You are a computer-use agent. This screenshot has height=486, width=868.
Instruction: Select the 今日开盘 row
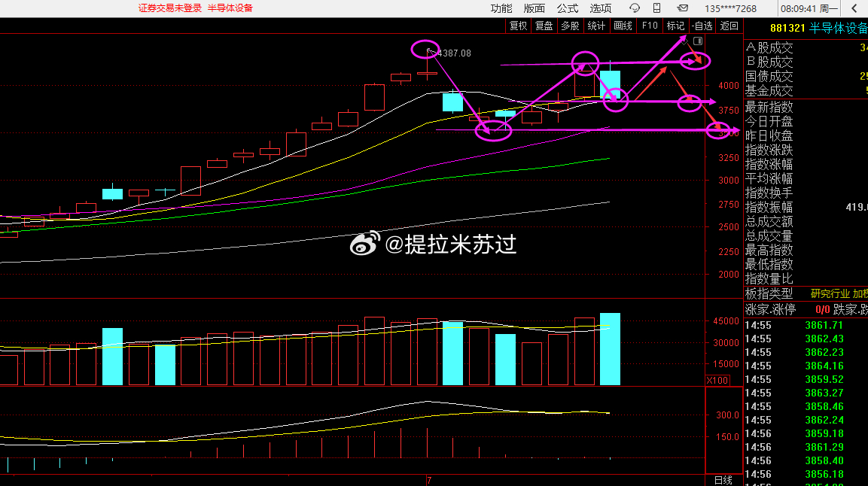tap(806, 122)
